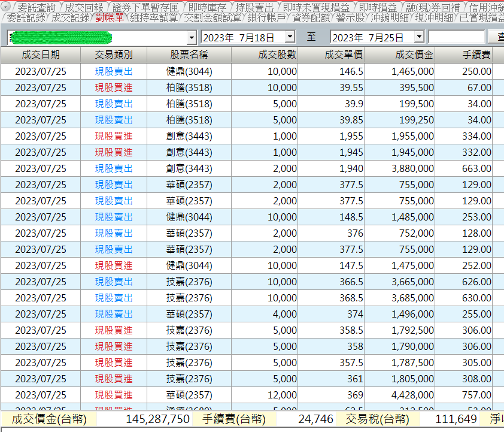Open the start date 7月18日 picker arrow
504x432 pixels.
click(290, 37)
